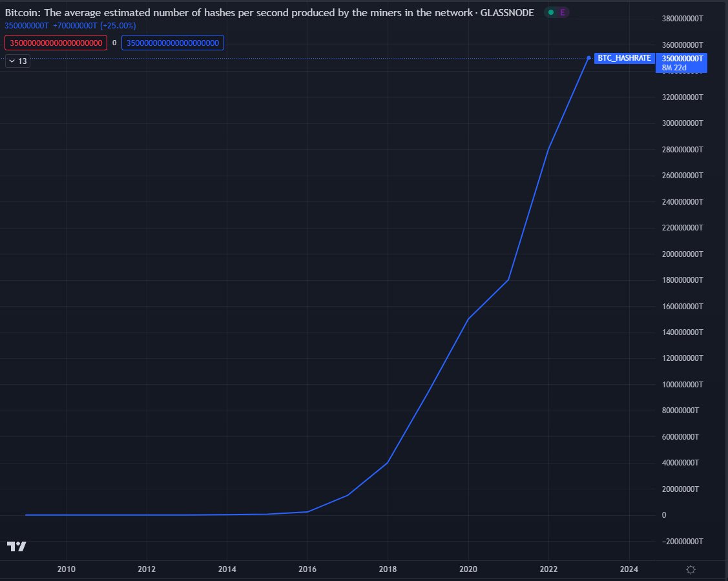Click the green market status dot
Image resolution: width=728 pixels, height=581 pixels.
[x=550, y=12]
